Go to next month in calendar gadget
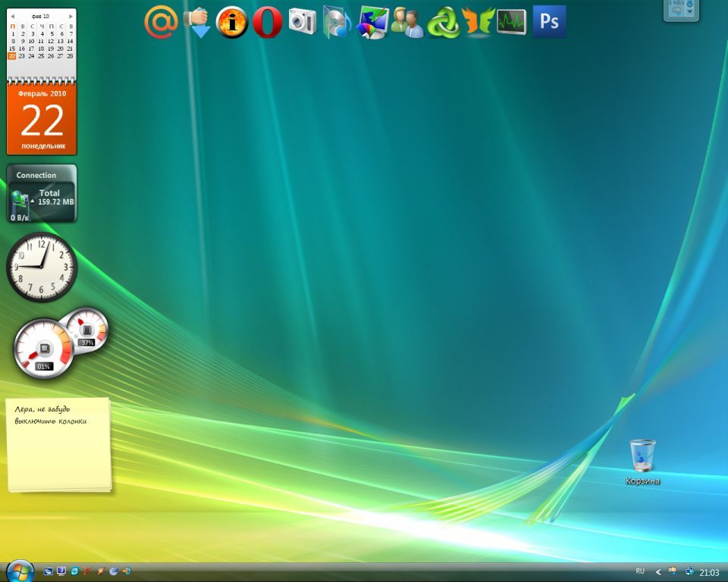 [x=71, y=16]
